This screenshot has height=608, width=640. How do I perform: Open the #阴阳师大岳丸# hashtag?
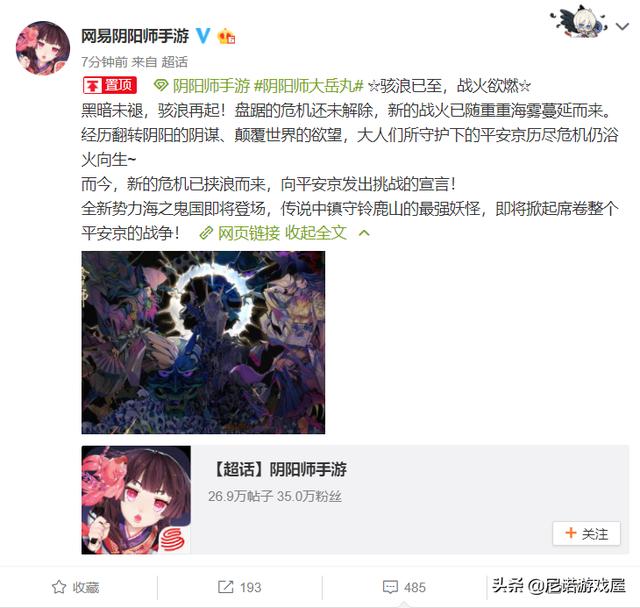coord(309,86)
